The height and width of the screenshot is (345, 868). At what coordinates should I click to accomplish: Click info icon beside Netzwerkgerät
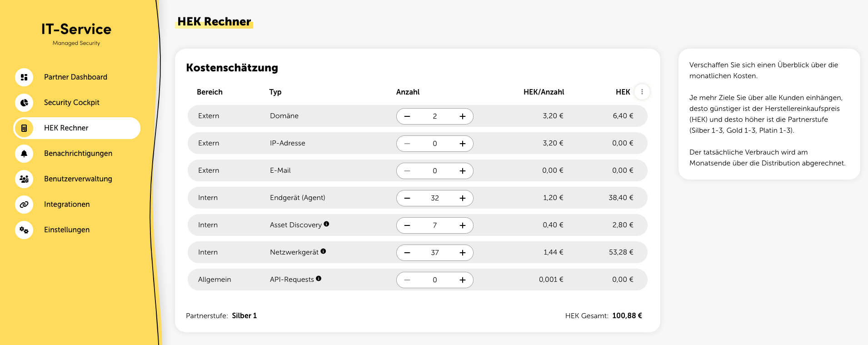(323, 251)
